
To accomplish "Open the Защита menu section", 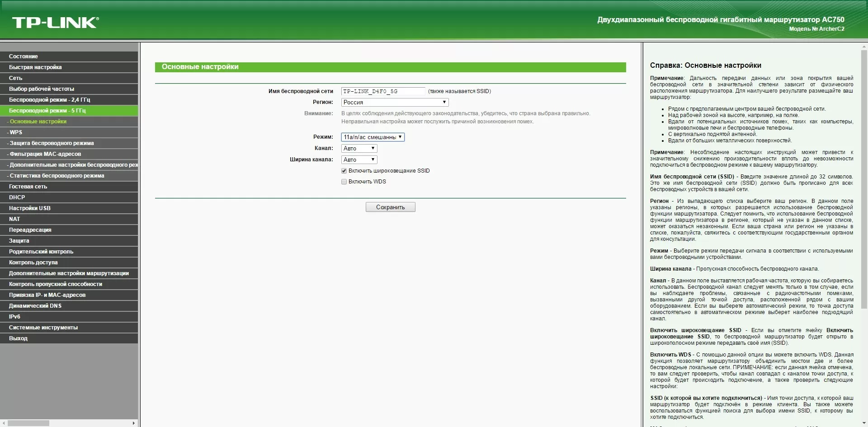I will pyautogui.click(x=69, y=241).
